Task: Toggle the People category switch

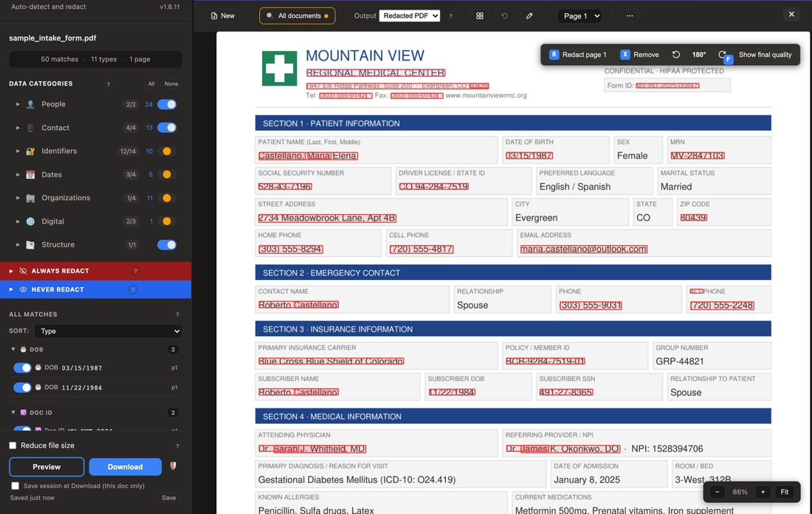Action: tap(167, 104)
